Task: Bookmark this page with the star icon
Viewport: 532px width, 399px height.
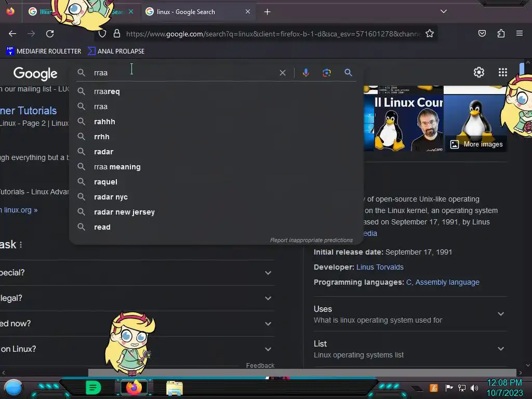Action: pyautogui.click(x=430, y=34)
